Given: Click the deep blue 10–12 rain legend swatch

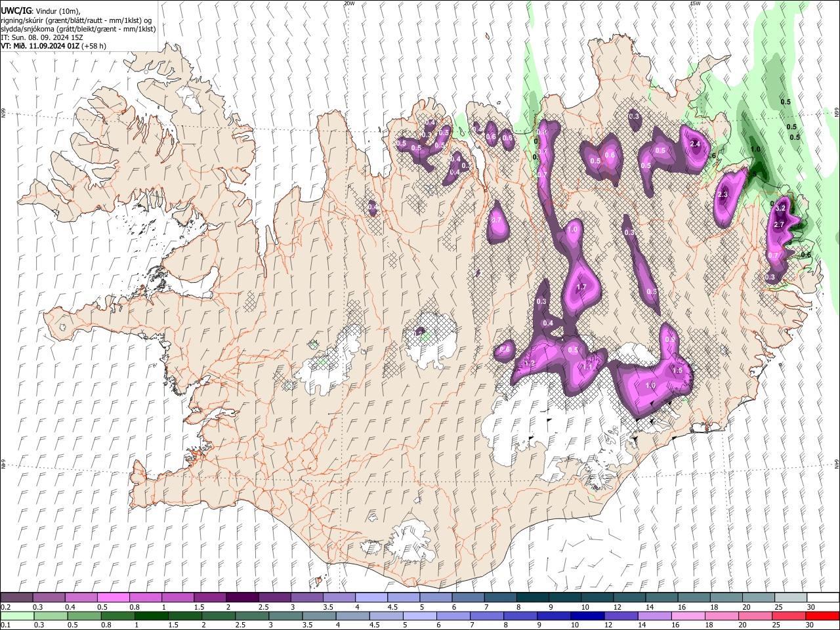Looking at the screenshot, I should point(587,616).
